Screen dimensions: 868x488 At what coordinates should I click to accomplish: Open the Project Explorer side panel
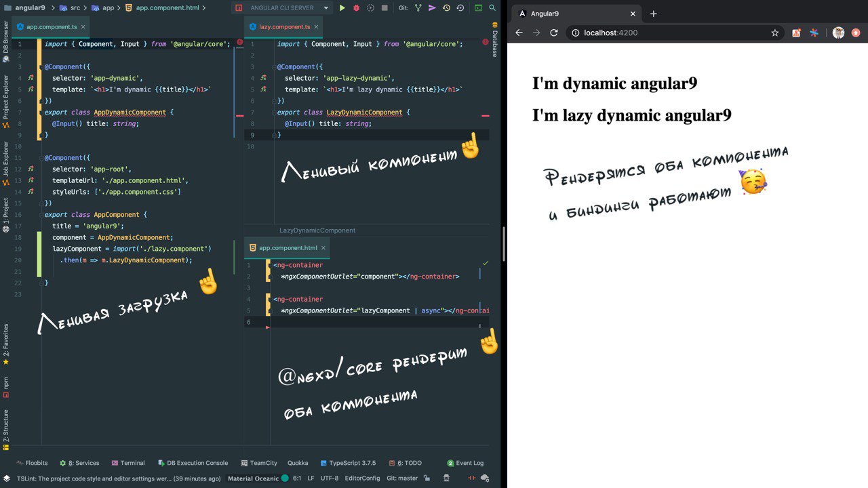[x=5, y=102]
